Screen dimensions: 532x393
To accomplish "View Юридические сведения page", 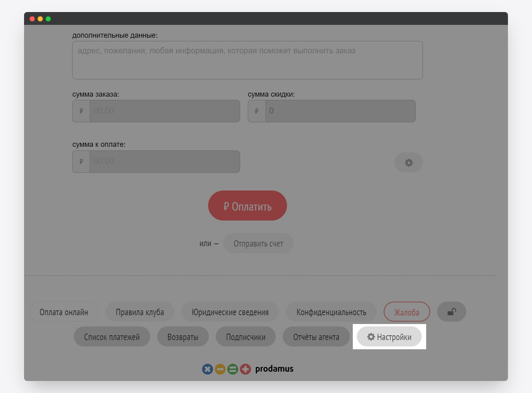I will 230,312.
